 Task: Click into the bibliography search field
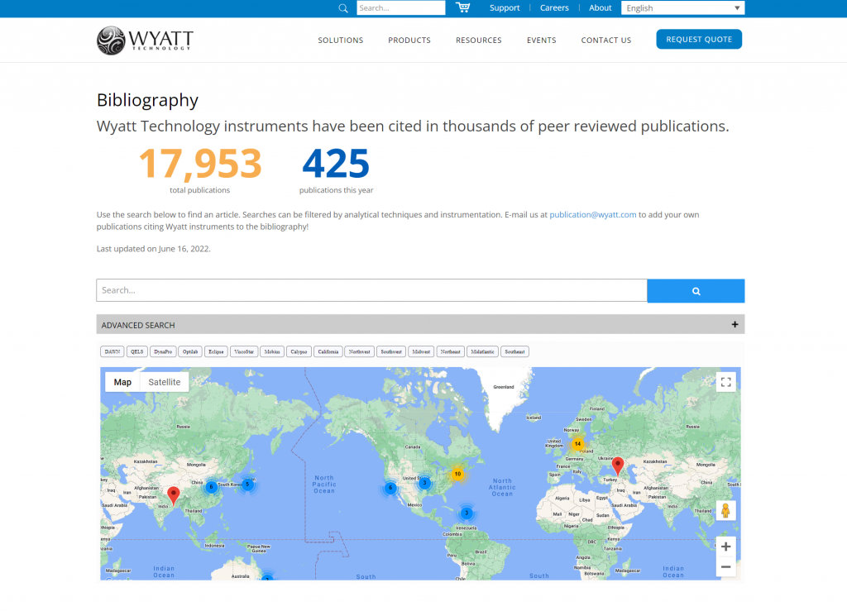[x=371, y=290]
